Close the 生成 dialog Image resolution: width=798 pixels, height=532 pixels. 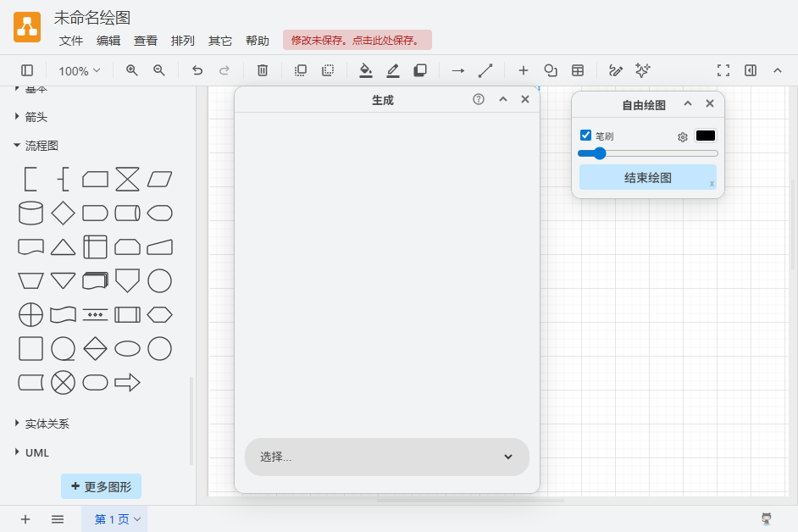525,99
